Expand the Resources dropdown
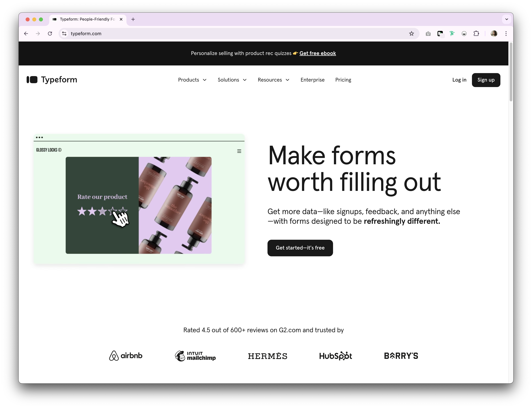Viewport: 532px width, 408px height. (273, 80)
